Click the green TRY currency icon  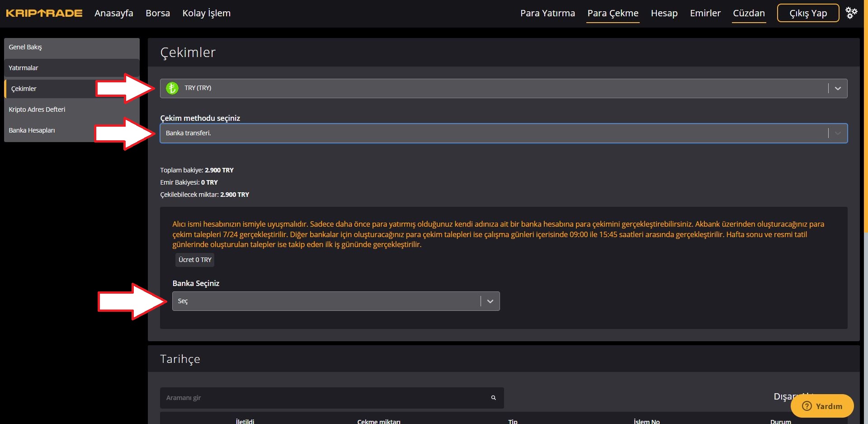click(172, 88)
